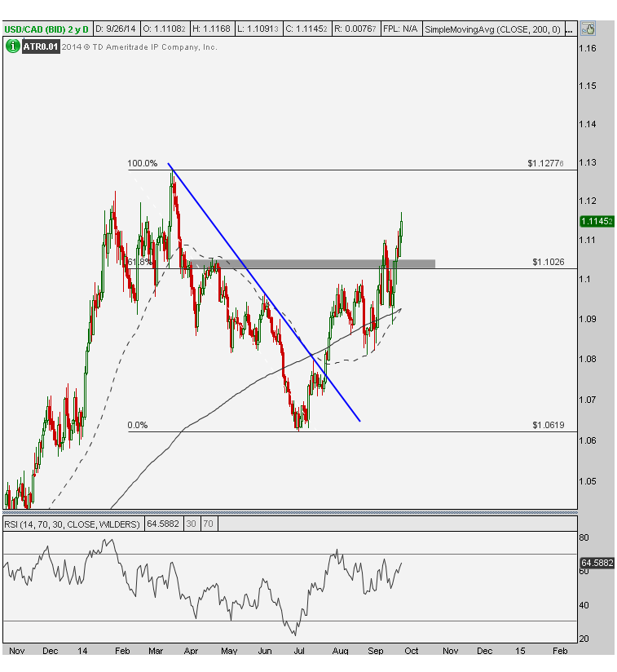Click the RSI oversold value 30 box

[191, 524]
